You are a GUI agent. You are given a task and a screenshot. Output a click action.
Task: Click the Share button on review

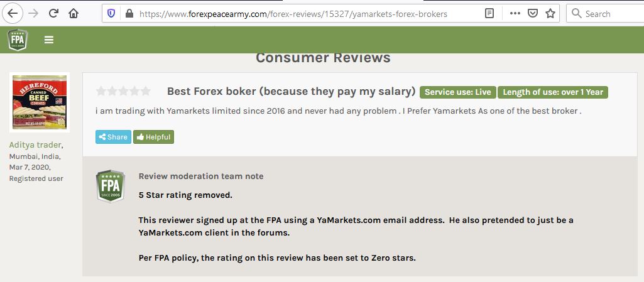pyautogui.click(x=113, y=137)
